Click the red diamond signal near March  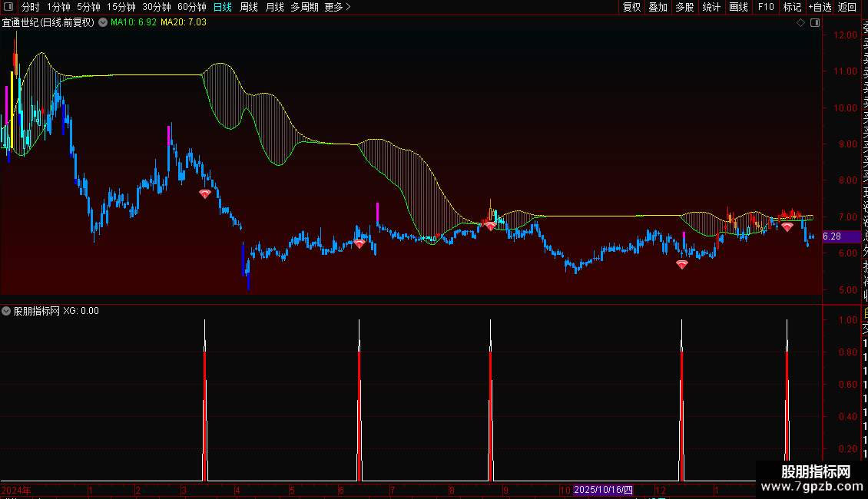tap(205, 193)
